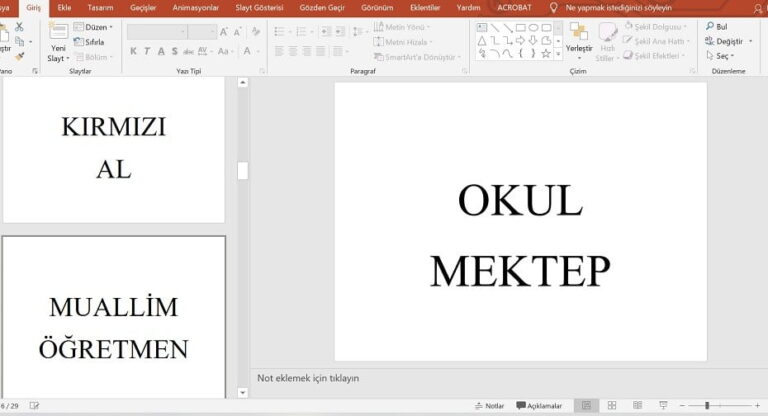Click the Yeni Slayt icon
The image size is (768, 416).
(x=58, y=31)
